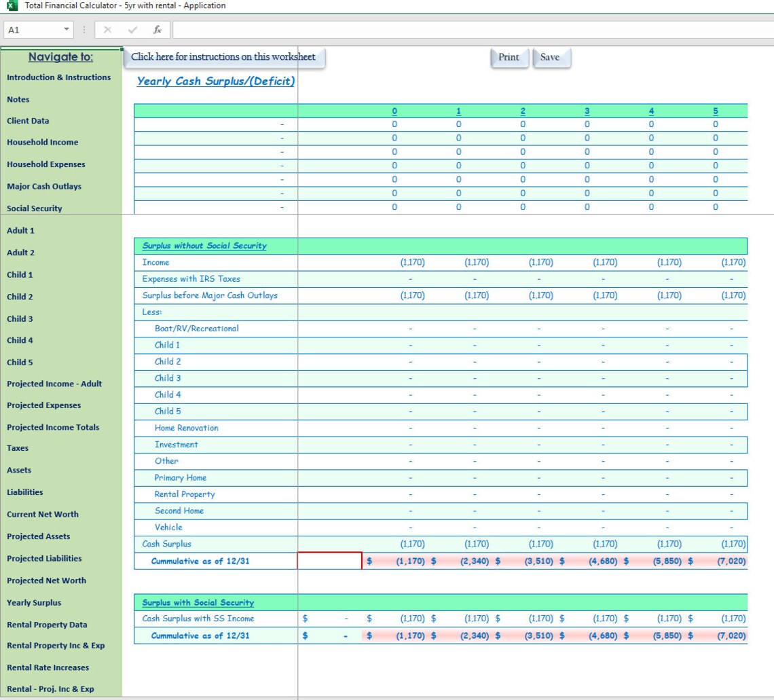The image size is (774, 700).
Task: Go to Projected Income - Adult
Action: click(x=55, y=384)
